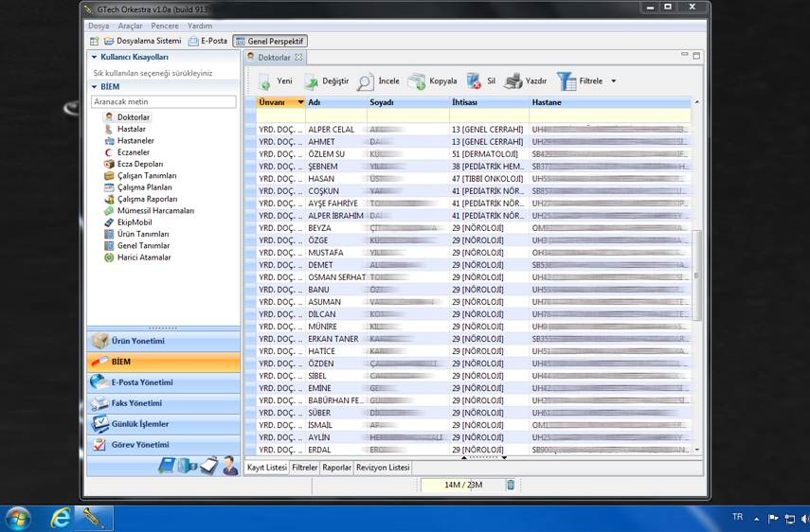Sort by the Ünvanı column header

[x=281, y=102]
